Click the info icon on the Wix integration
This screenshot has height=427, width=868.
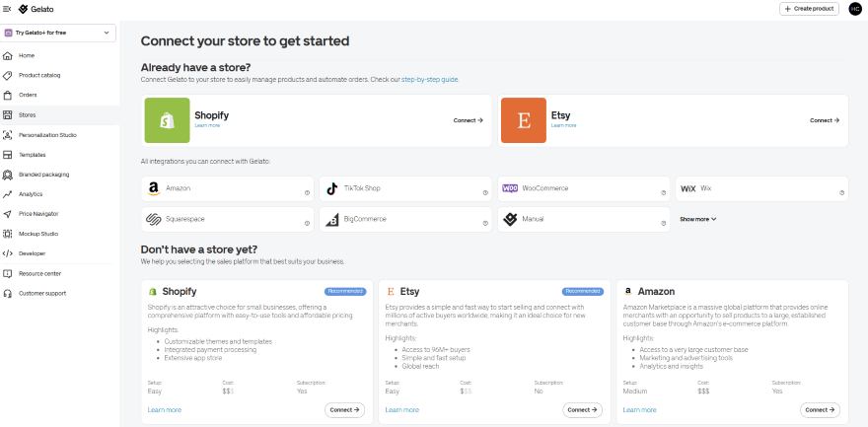click(842, 193)
